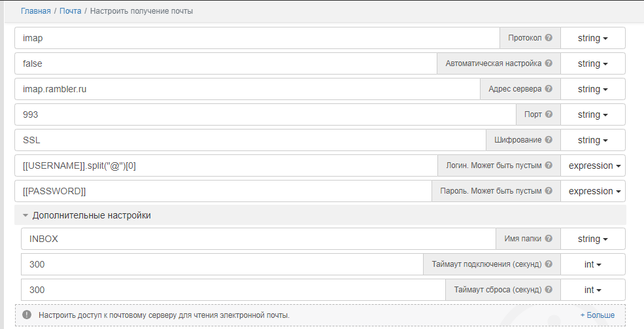Click the port field containing 993
Screen dimensions: 644x329
coord(262,114)
